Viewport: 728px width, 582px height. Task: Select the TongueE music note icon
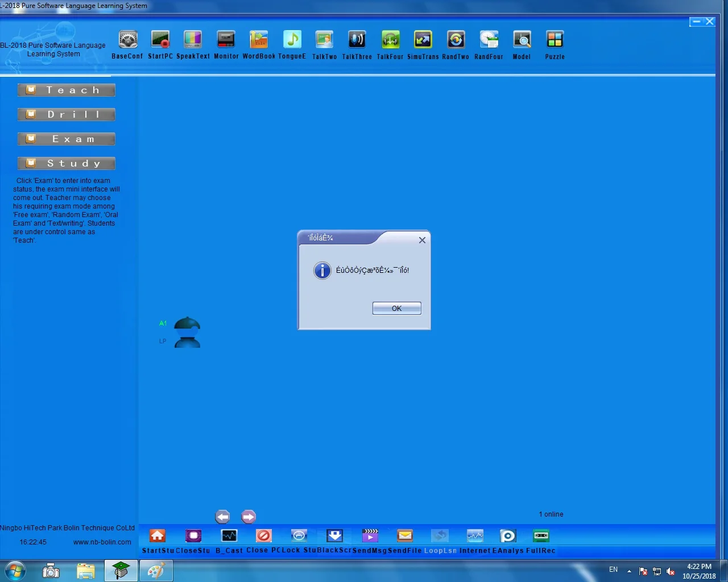[x=292, y=40]
